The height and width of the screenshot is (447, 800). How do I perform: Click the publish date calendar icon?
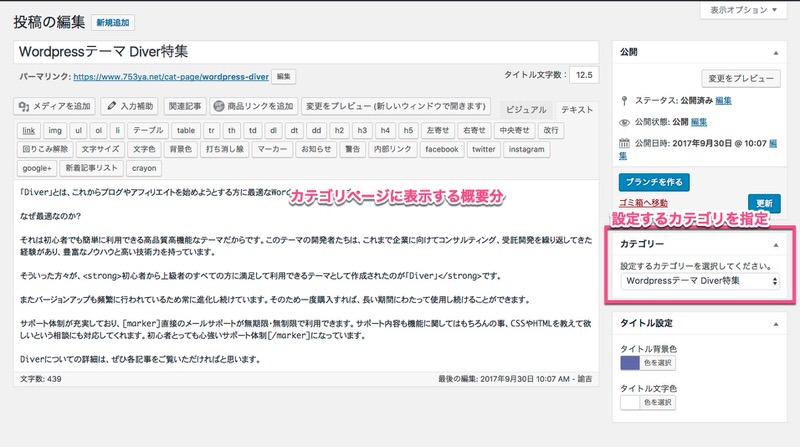[624, 143]
